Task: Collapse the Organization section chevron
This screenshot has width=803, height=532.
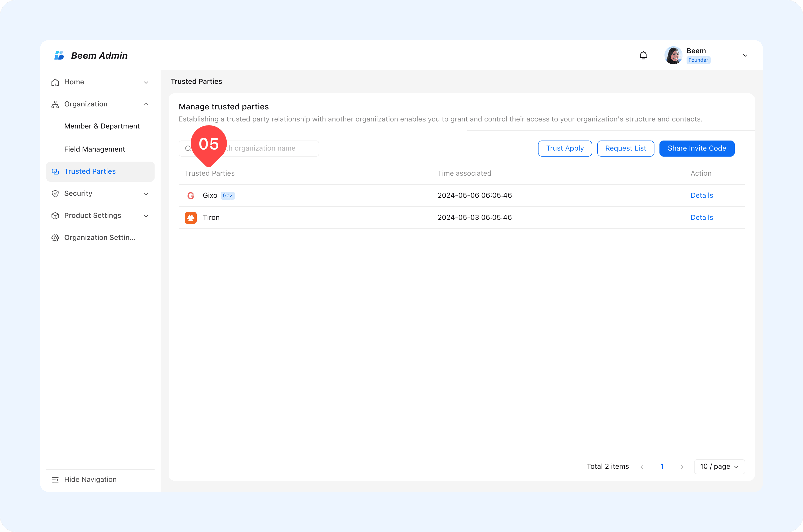Action: pyautogui.click(x=146, y=104)
